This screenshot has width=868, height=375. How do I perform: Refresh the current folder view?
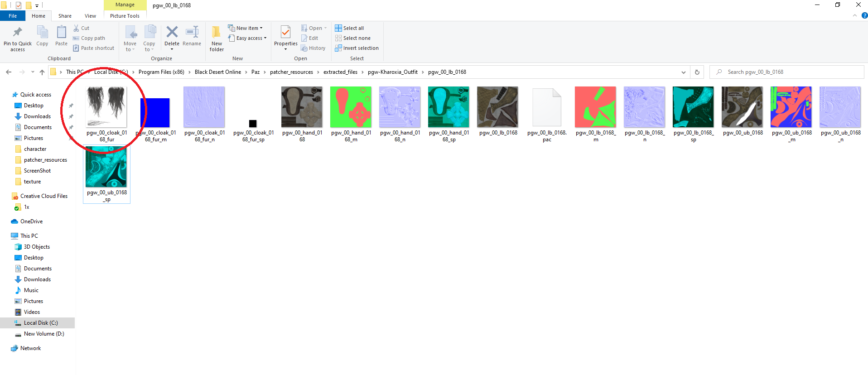[x=697, y=72]
